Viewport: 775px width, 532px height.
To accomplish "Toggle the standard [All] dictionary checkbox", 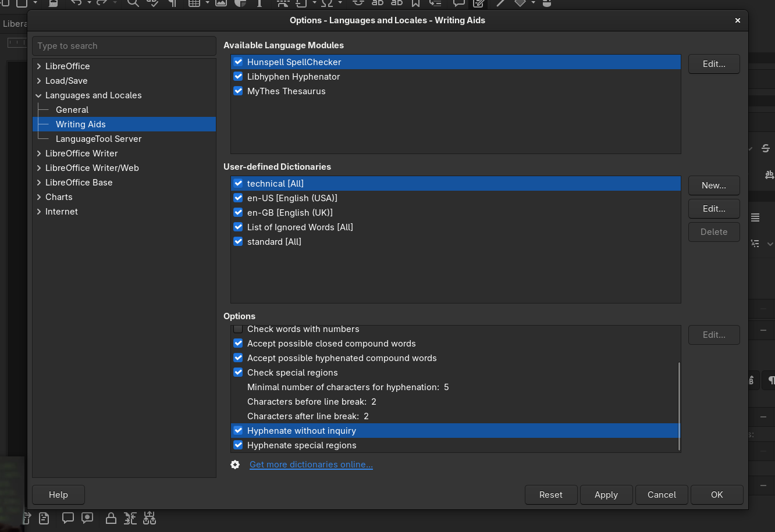I will pyautogui.click(x=238, y=241).
